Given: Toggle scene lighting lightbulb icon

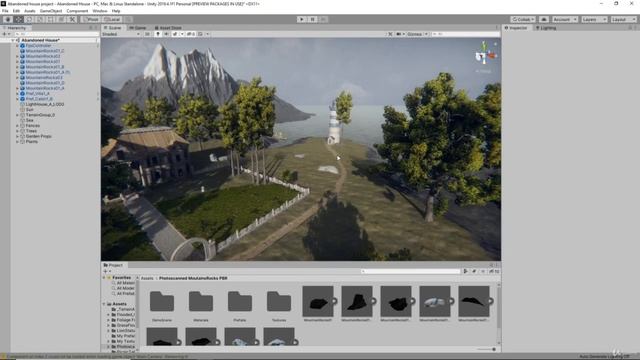Looking at the screenshot, I should click(x=158, y=34).
